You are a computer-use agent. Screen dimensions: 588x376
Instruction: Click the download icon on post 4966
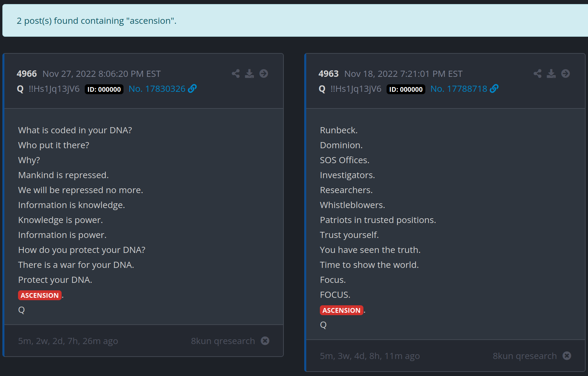(x=249, y=73)
